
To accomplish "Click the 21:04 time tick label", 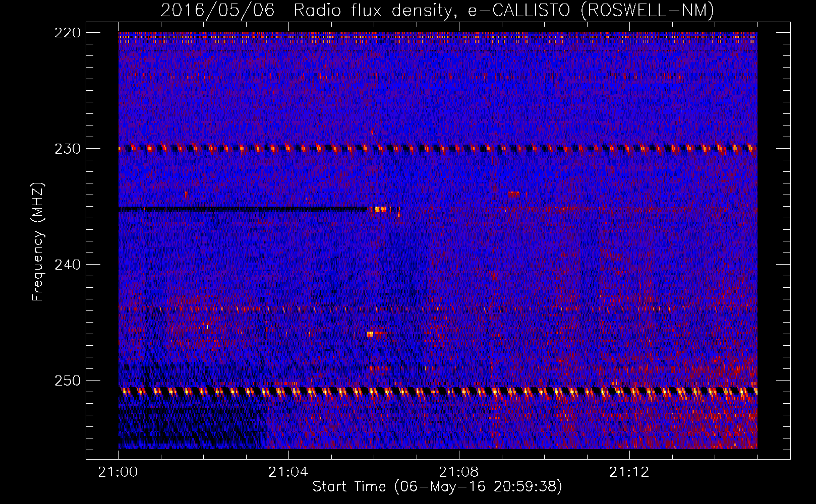I will click(x=288, y=472).
